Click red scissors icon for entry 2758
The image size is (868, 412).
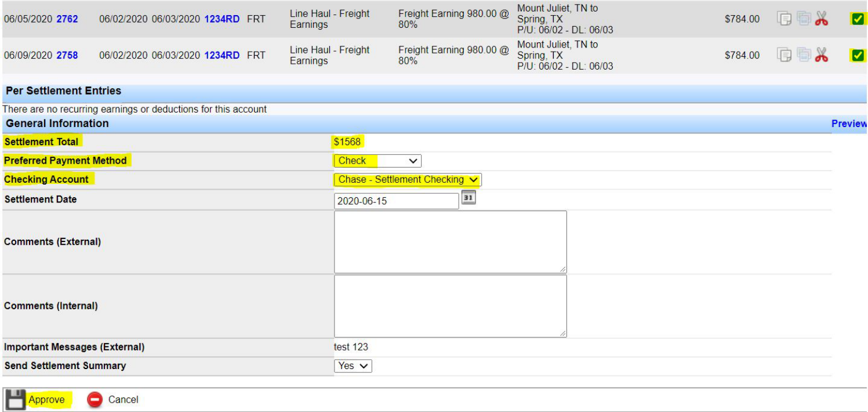[x=821, y=55]
